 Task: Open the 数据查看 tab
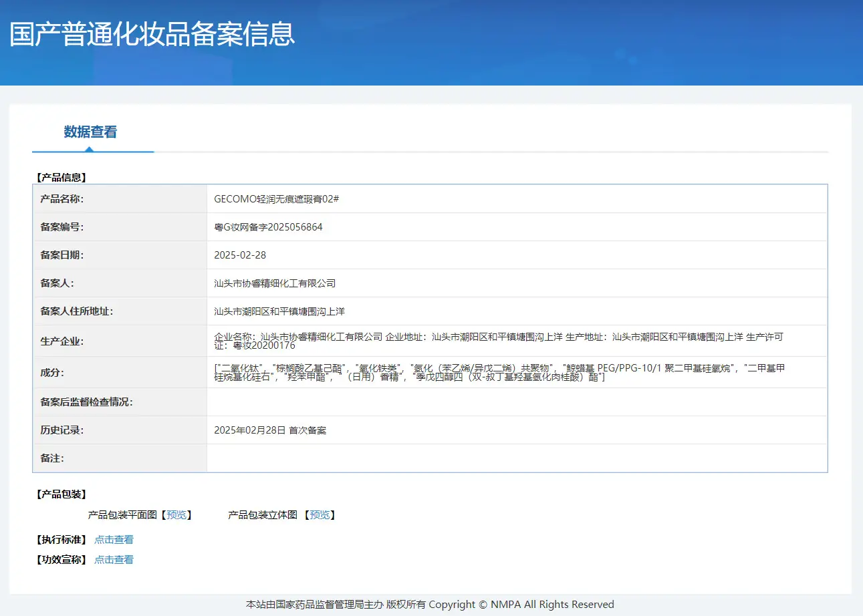(x=90, y=132)
